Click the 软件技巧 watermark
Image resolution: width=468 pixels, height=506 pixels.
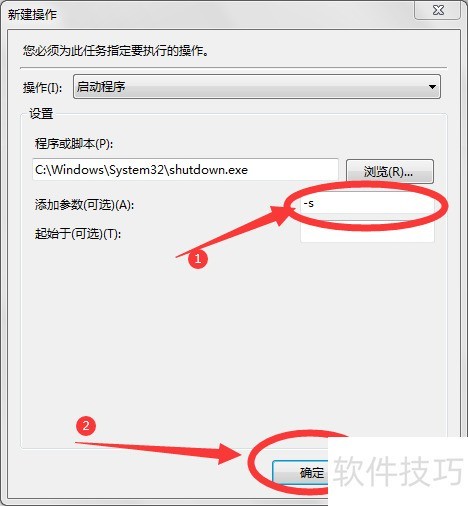[398, 471]
